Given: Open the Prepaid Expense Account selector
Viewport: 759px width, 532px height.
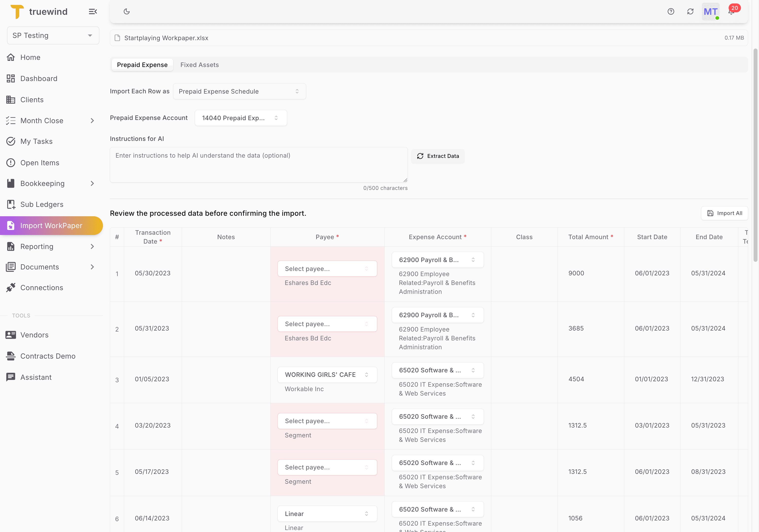Looking at the screenshot, I should 241,118.
